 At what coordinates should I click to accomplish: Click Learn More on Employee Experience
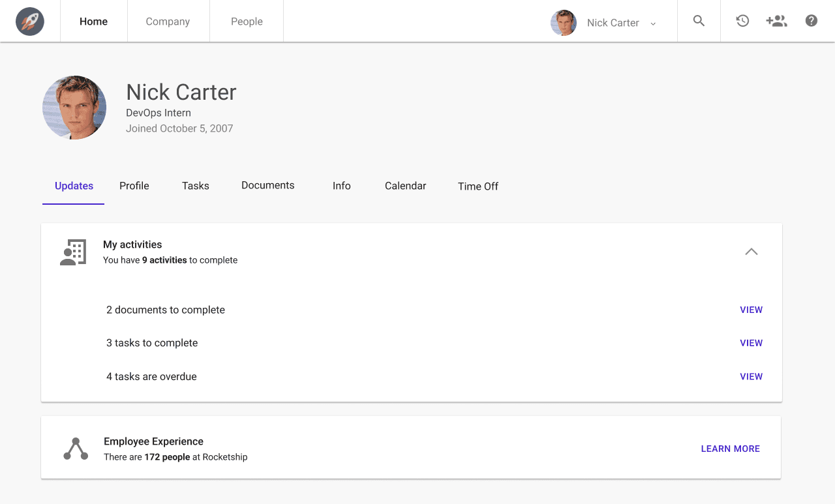point(731,449)
